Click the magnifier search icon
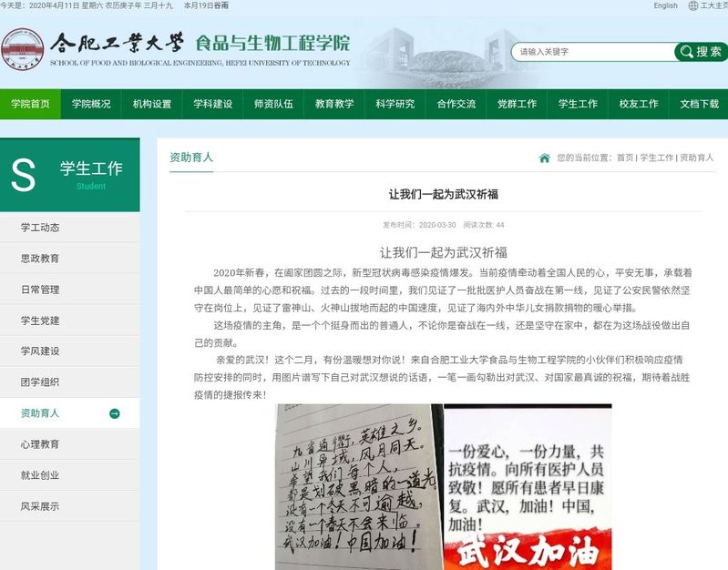The image size is (728, 570). [x=685, y=52]
